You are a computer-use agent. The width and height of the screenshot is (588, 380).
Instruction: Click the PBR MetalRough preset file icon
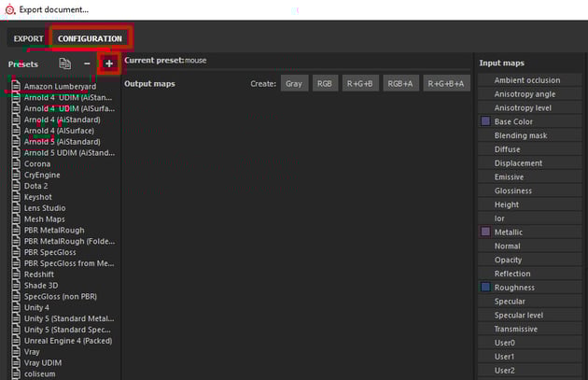[16, 230]
